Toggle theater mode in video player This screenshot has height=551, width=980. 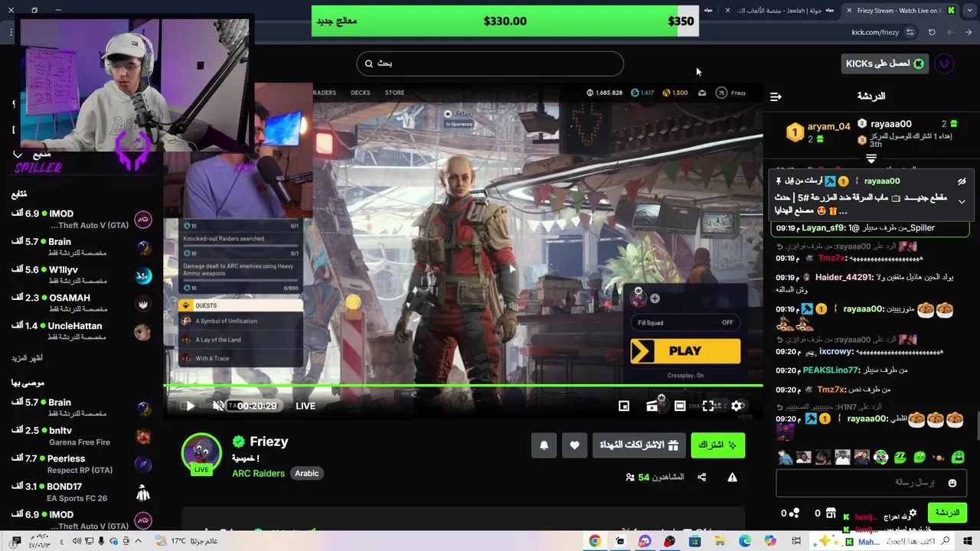680,406
